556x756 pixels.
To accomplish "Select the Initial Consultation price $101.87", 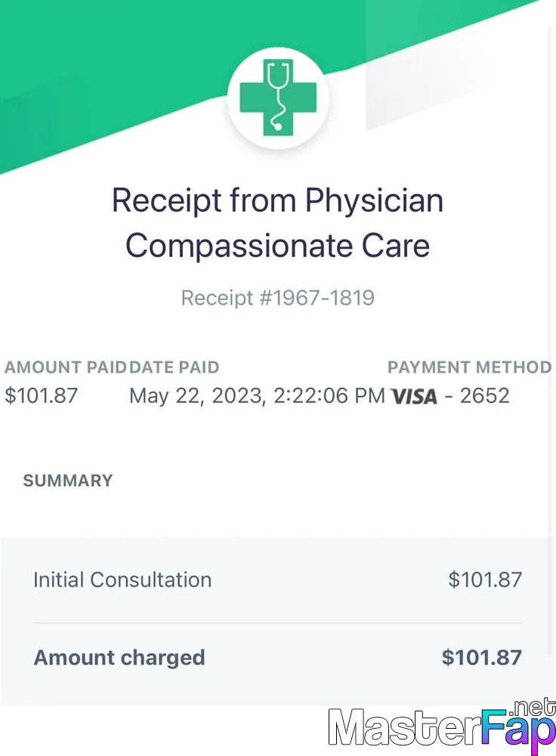I will 485,580.
